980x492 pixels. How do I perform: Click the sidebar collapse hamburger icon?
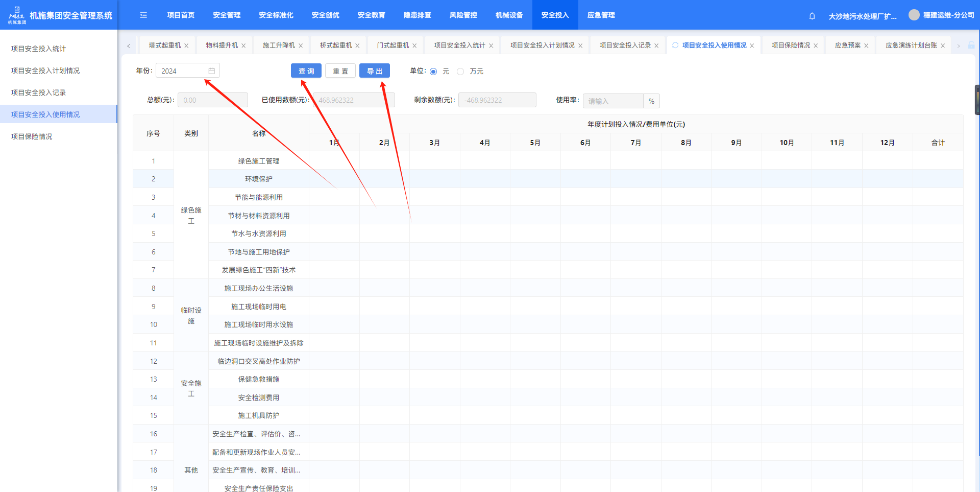tap(143, 15)
